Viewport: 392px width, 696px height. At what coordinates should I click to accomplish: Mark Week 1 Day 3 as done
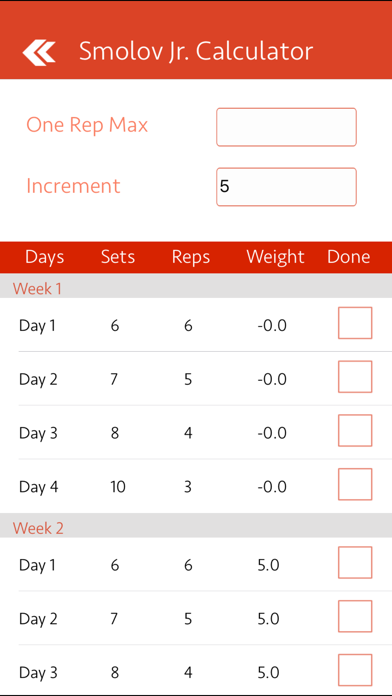click(355, 430)
